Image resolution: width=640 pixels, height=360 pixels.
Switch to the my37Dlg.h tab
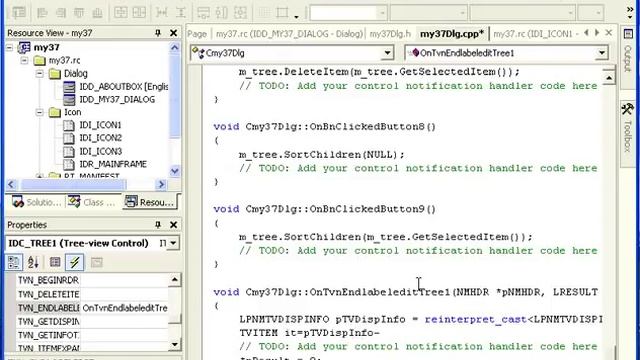point(390,34)
